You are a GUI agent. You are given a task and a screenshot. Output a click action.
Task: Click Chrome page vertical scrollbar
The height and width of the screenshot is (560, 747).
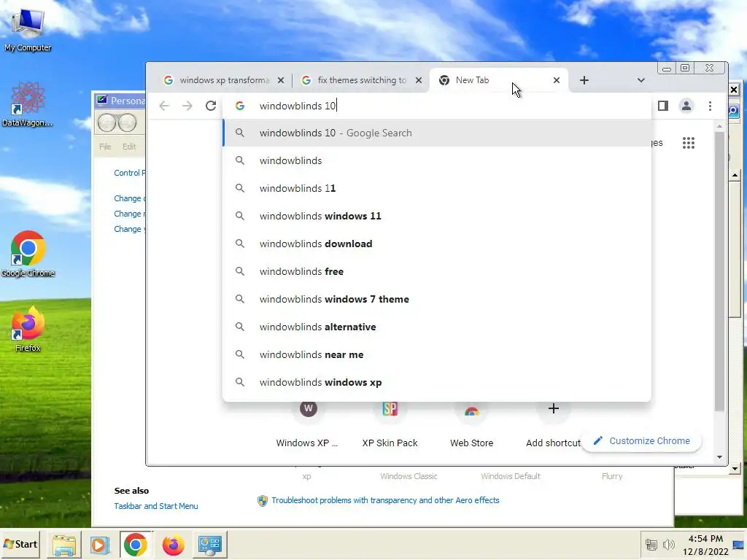(x=719, y=271)
